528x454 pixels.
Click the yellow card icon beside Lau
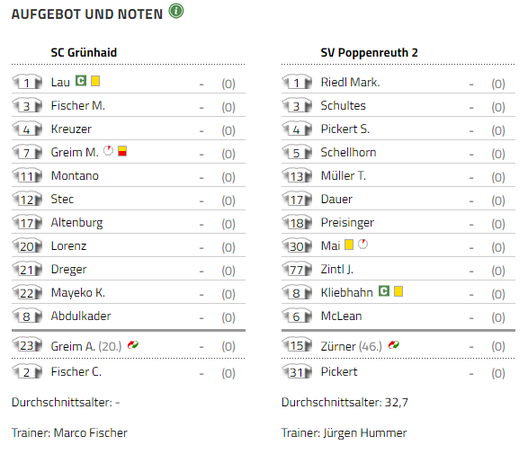tap(95, 81)
